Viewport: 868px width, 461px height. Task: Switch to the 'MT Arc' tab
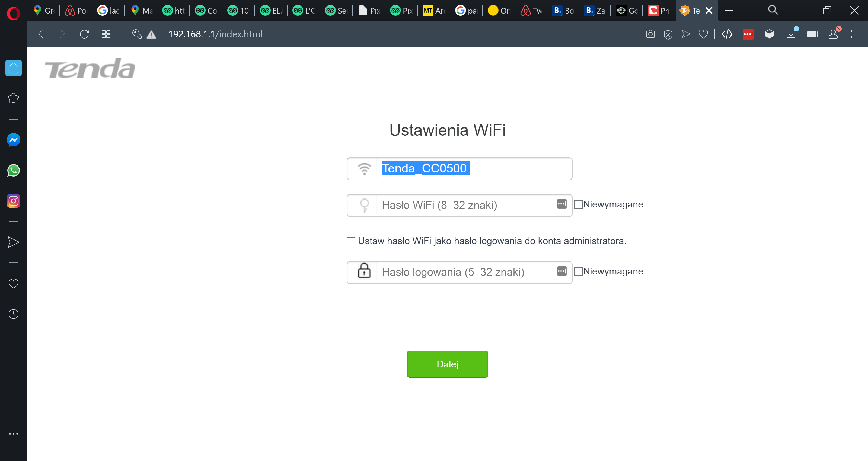434,11
